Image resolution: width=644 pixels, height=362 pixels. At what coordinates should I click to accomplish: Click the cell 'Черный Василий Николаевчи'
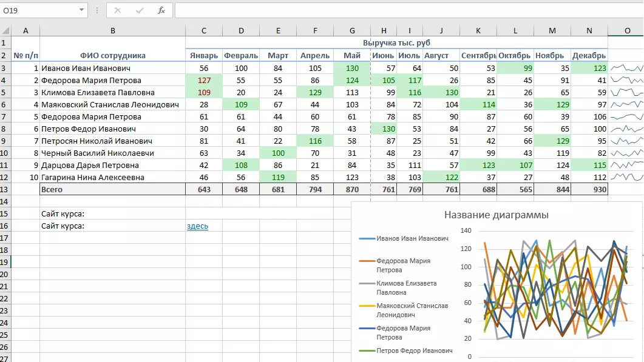coord(112,153)
